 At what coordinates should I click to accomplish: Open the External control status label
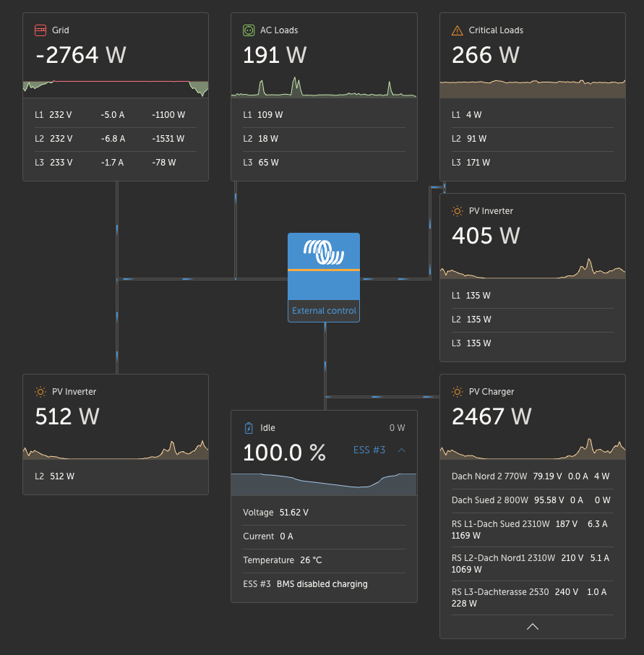[x=324, y=311]
